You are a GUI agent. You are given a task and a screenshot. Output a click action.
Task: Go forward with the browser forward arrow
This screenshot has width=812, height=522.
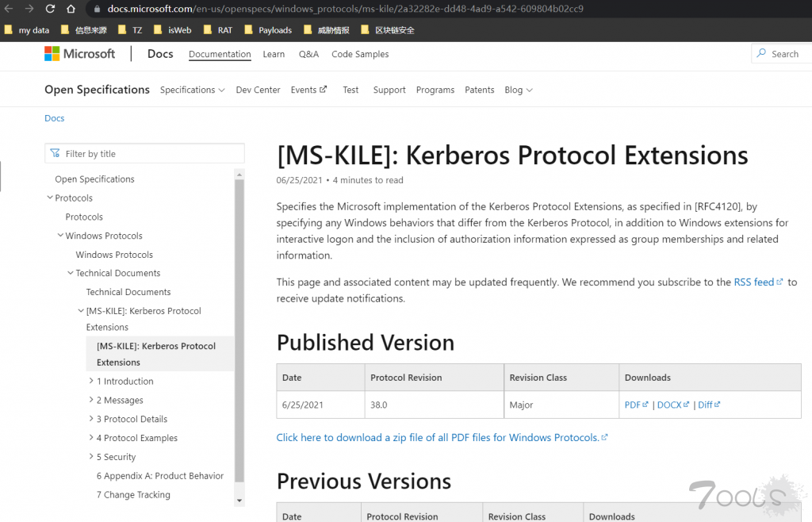29,9
